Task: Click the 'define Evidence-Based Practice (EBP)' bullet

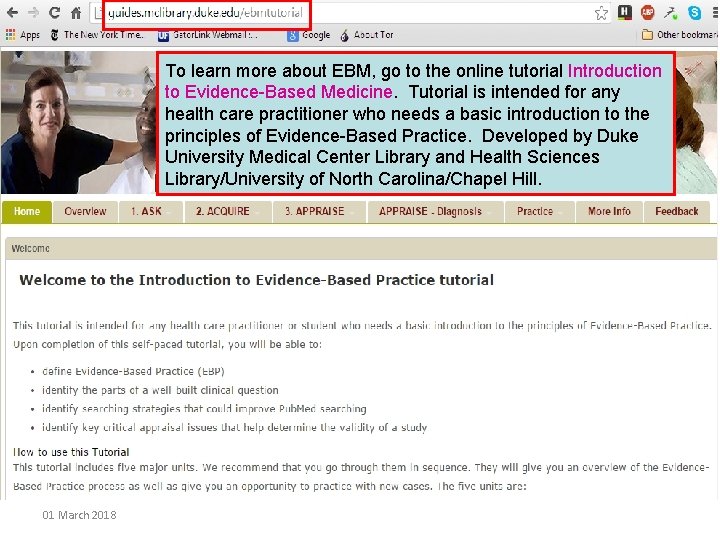Action: [x=133, y=371]
